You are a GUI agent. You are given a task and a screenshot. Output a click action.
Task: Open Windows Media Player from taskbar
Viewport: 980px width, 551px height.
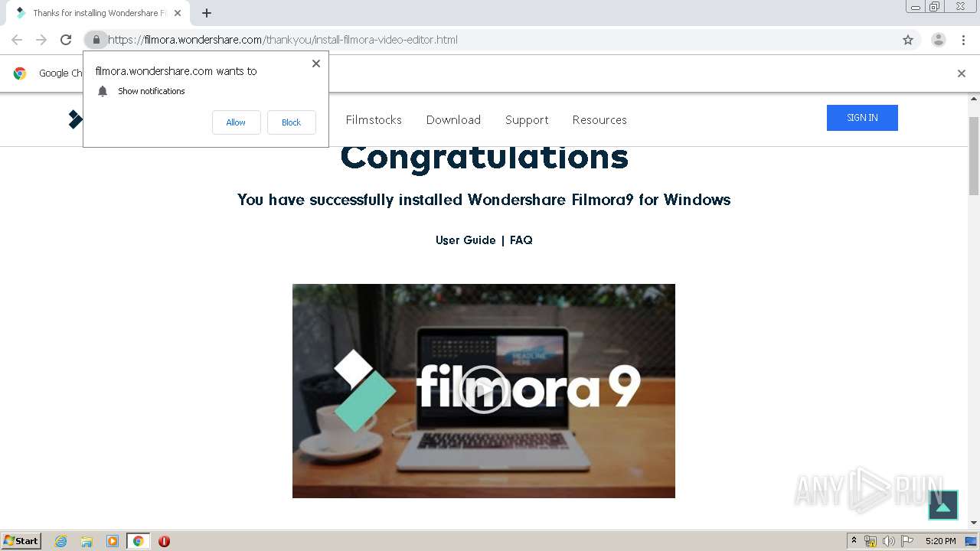pos(113,541)
